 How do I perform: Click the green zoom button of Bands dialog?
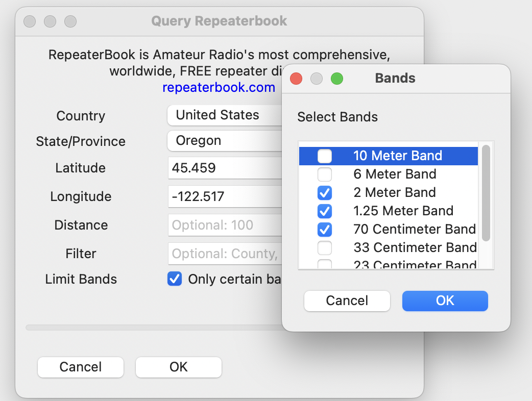(x=337, y=79)
